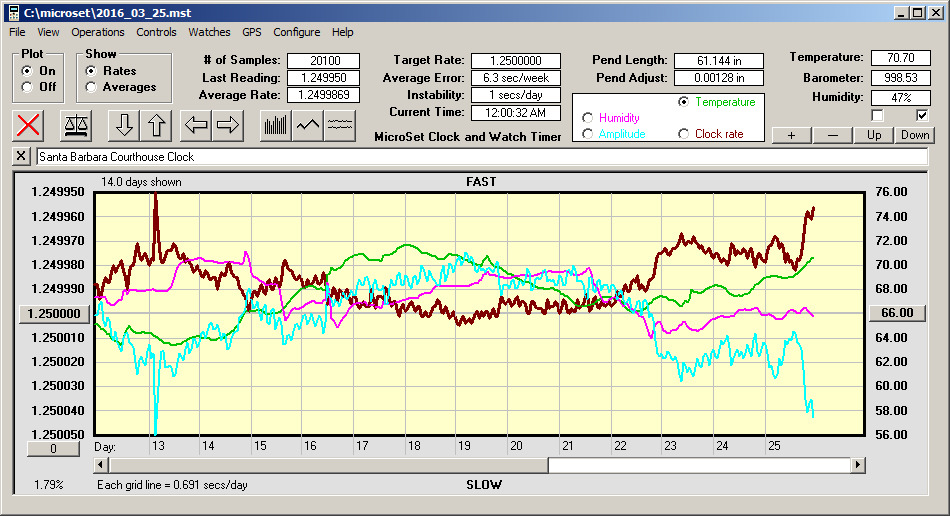Viewport: 950px width, 516px height.
Task: Open the Configure menu
Action: pos(297,32)
